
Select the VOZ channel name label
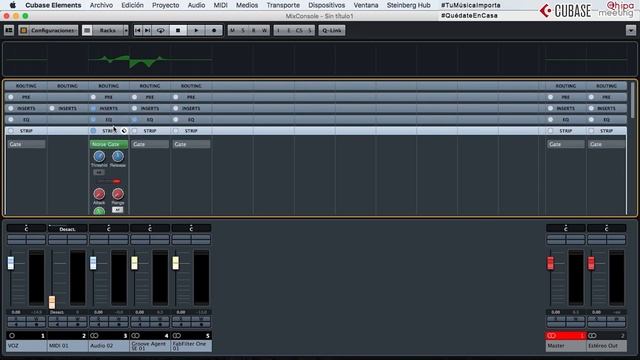click(x=26, y=346)
